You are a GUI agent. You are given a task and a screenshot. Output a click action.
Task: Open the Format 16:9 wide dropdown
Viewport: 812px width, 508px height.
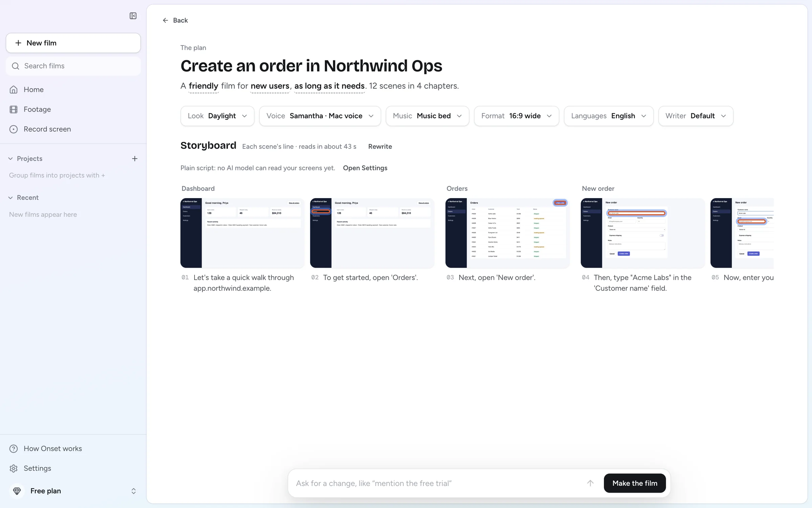[516, 116]
